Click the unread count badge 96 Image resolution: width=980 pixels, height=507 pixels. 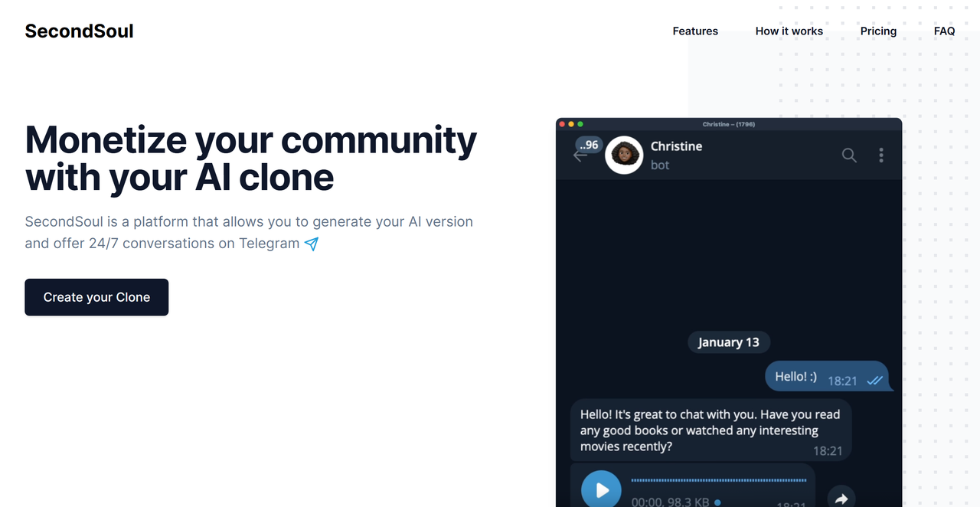point(588,145)
